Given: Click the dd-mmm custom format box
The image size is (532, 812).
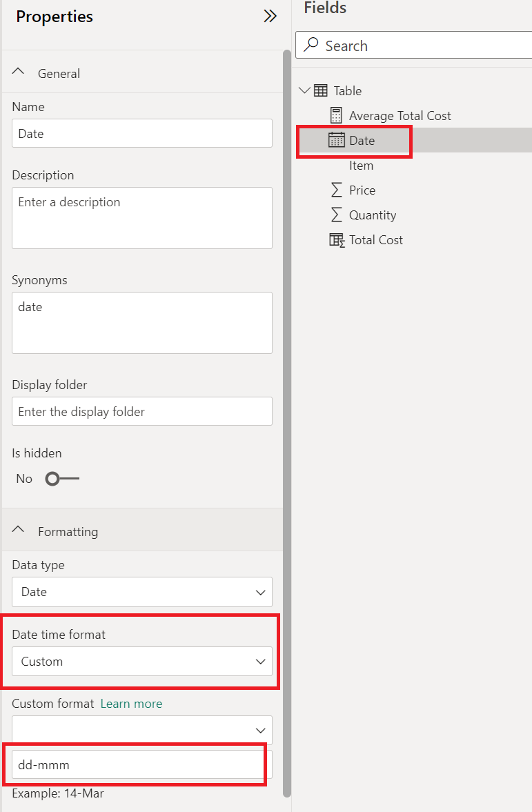Looking at the screenshot, I should [x=142, y=764].
